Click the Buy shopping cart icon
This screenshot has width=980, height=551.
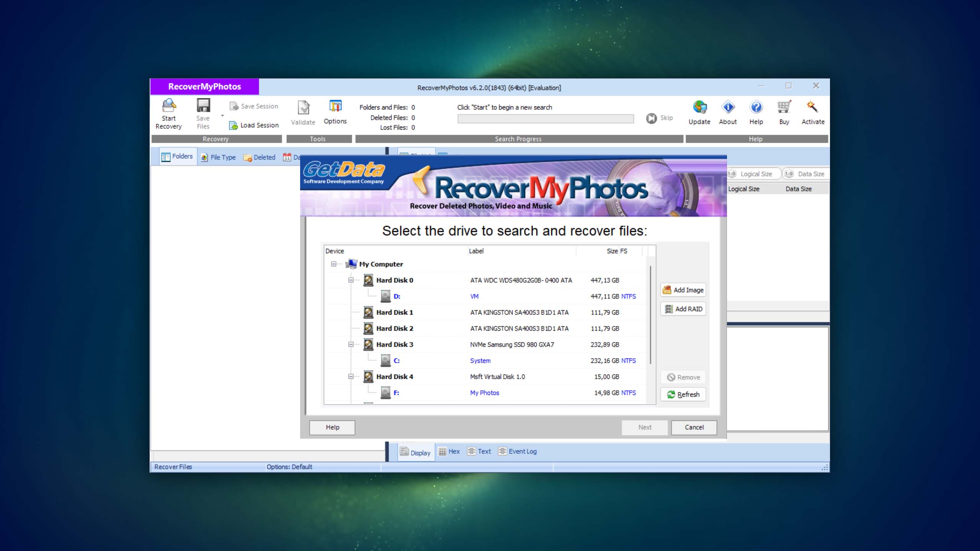(x=784, y=107)
